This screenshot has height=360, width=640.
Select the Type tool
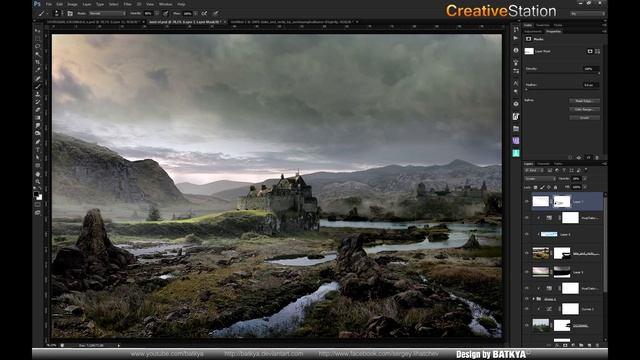[38, 150]
